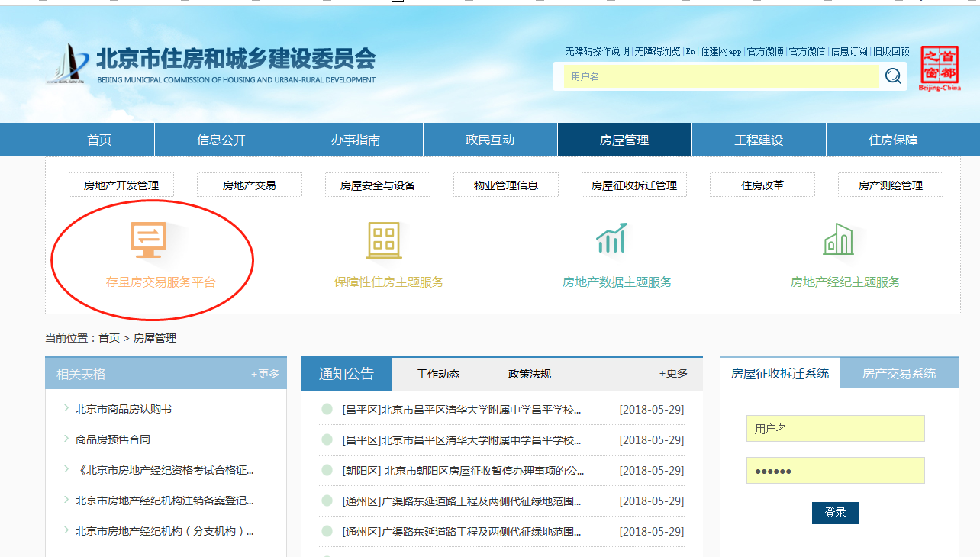Click the 房屋征收拆迁管理 submenu button

634,185
